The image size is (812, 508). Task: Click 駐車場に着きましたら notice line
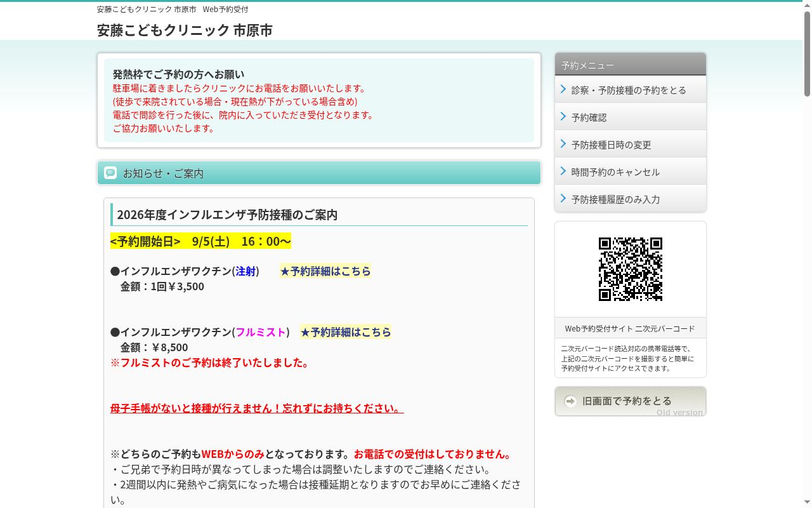tap(239, 88)
